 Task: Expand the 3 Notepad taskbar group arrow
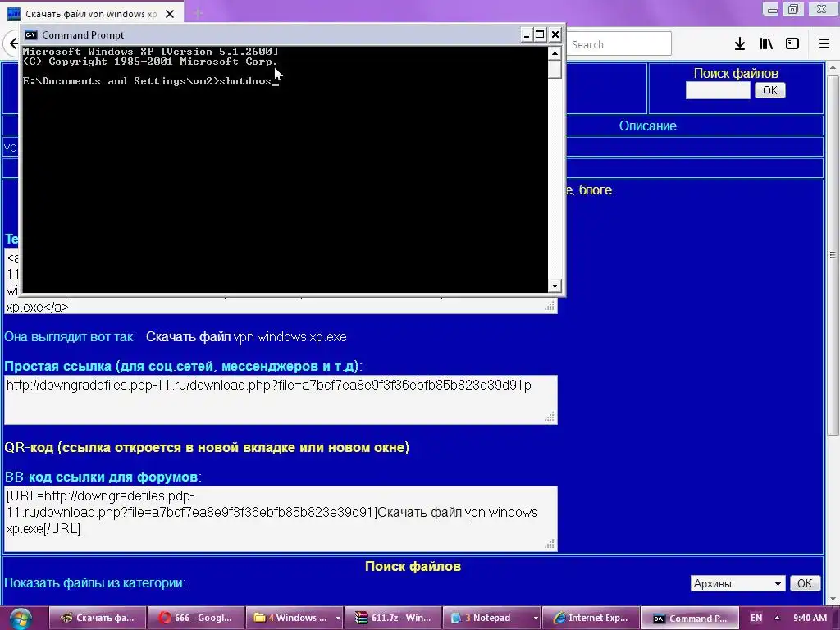tap(535, 619)
